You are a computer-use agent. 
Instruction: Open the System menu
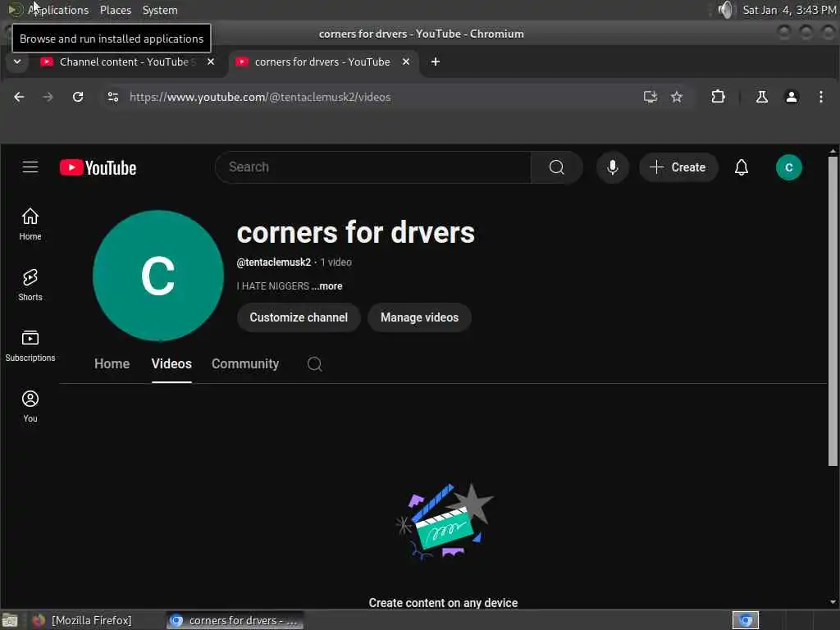click(160, 10)
